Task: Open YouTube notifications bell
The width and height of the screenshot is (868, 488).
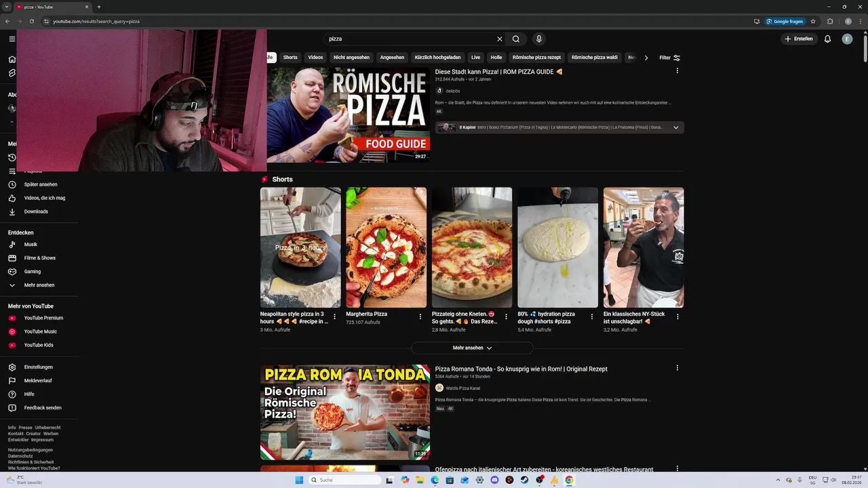Action: (x=827, y=39)
